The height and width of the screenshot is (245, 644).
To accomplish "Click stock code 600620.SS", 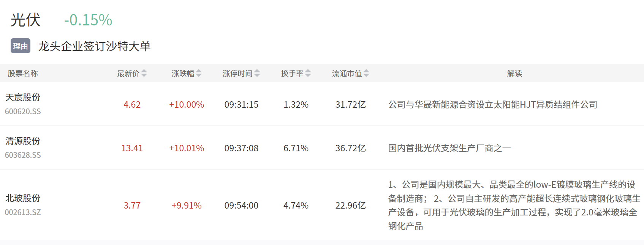I will (x=23, y=112).
